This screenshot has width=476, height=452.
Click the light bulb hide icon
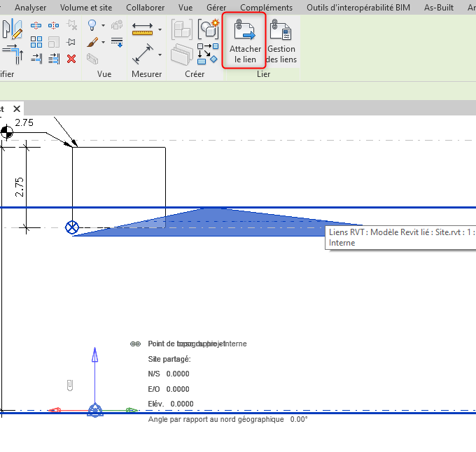92,25
